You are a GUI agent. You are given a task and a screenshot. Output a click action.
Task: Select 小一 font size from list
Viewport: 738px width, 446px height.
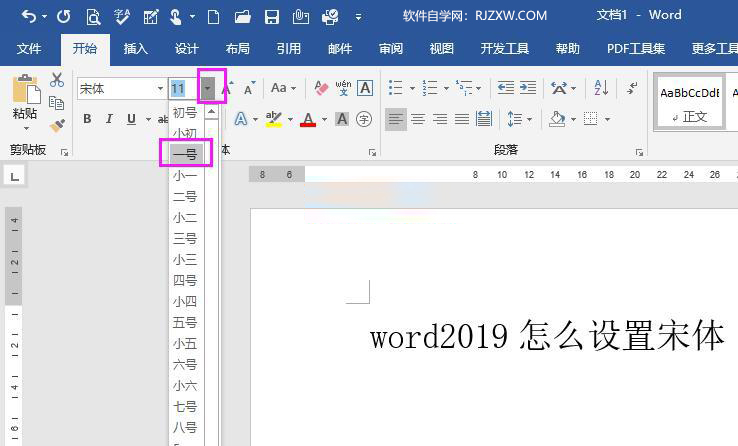pyautogui.click(x=186, y=175)
